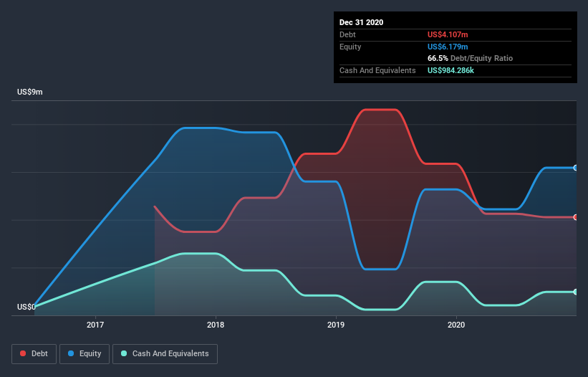Click the 2018 x-axis label
588x377 pixels.
[x=216, y=325]
